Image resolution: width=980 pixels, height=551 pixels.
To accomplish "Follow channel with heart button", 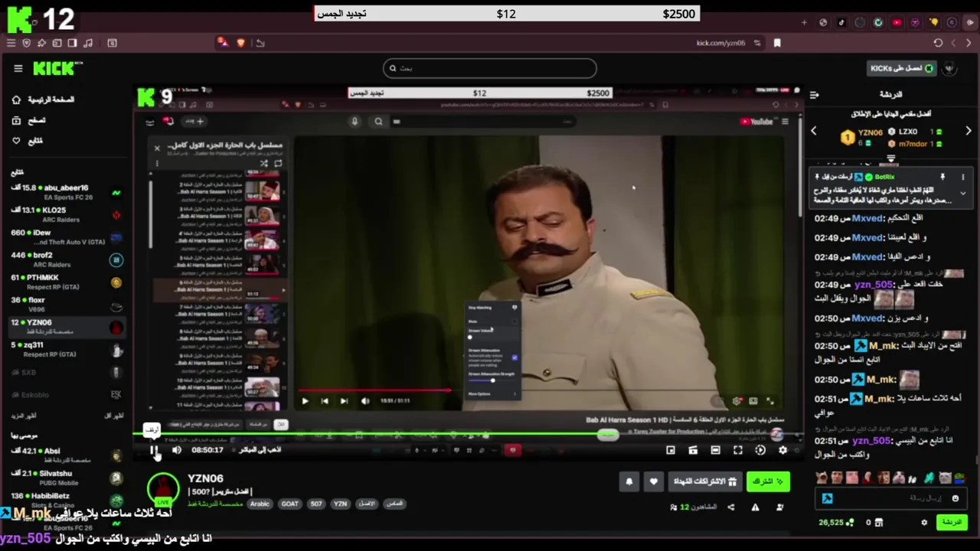I will [653, 481].
